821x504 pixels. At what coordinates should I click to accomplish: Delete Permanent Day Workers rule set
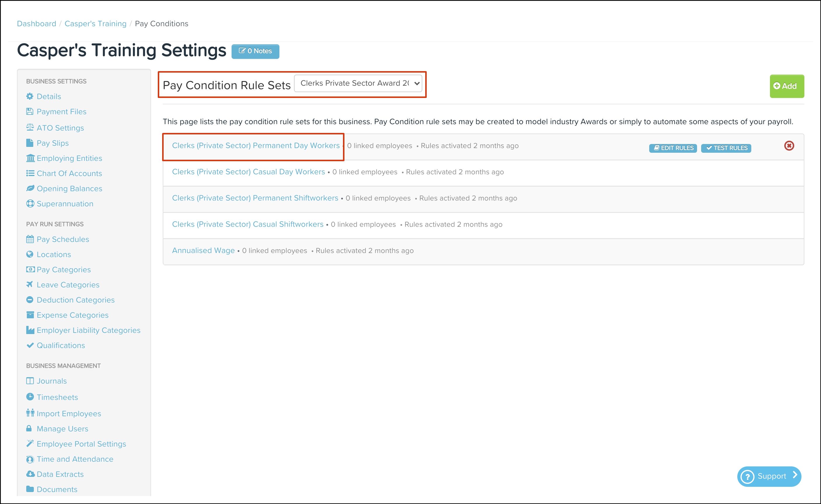coord(789,146)
